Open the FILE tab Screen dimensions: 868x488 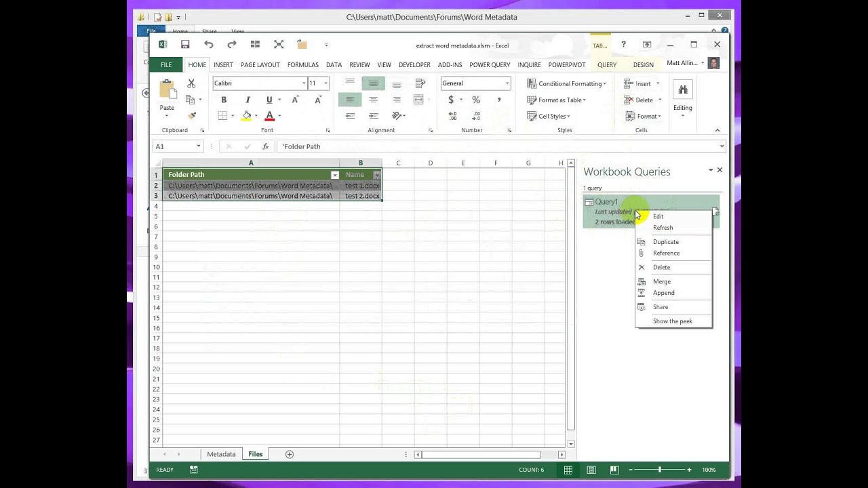click(x=166, y=64)
